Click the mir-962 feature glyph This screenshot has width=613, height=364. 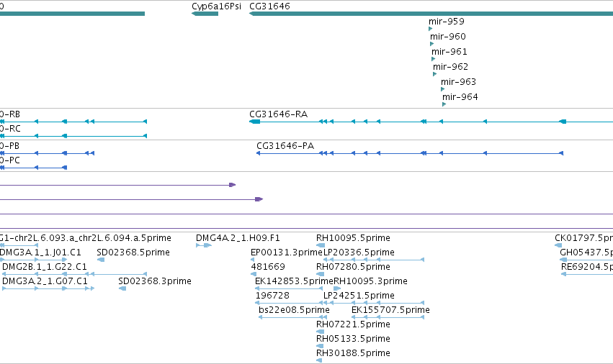435,74
